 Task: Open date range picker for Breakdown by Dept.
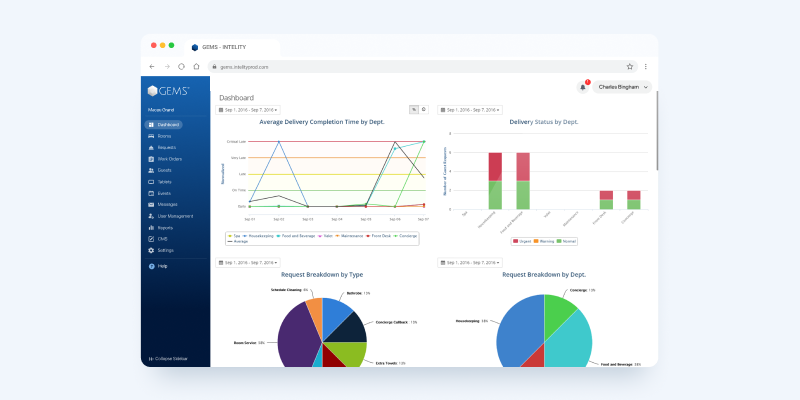[x=470, y=263]
